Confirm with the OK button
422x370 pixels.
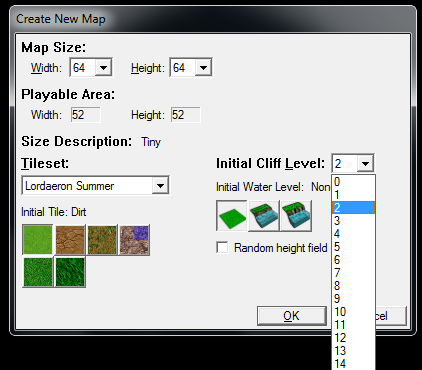(x=291, y=316)
